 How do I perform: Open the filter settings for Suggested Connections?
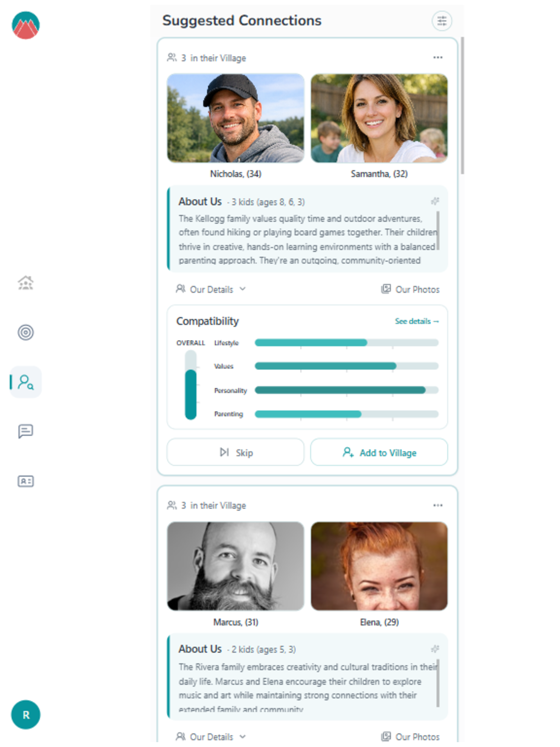pyautogui.click(x=442, y=21)
